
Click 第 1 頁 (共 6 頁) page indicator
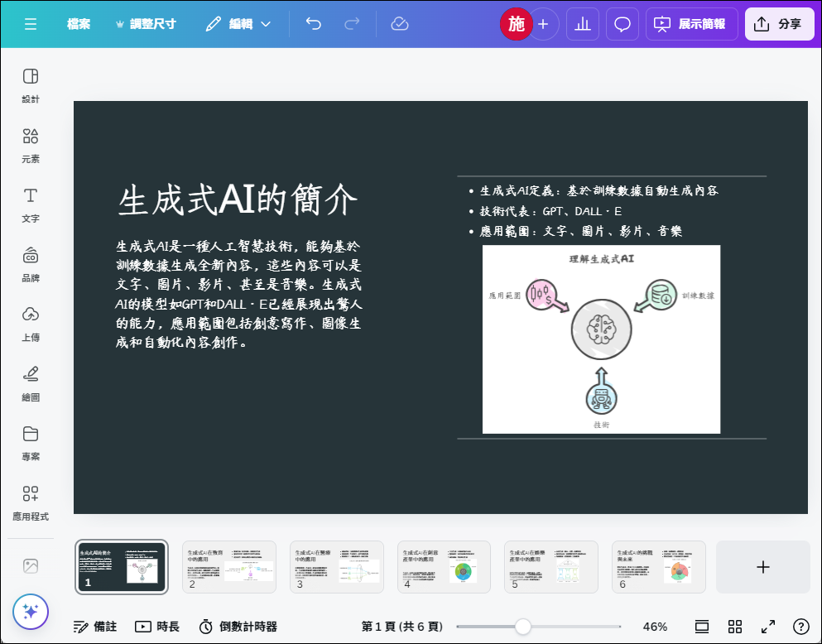pos(402,627)
